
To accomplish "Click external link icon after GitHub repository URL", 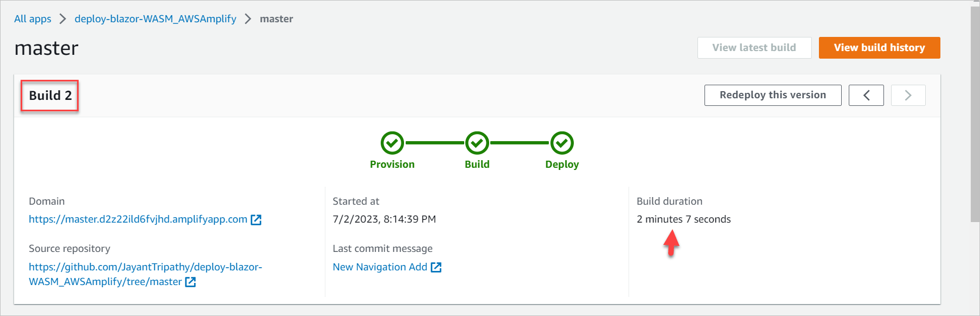I will (x=190, y=282).
